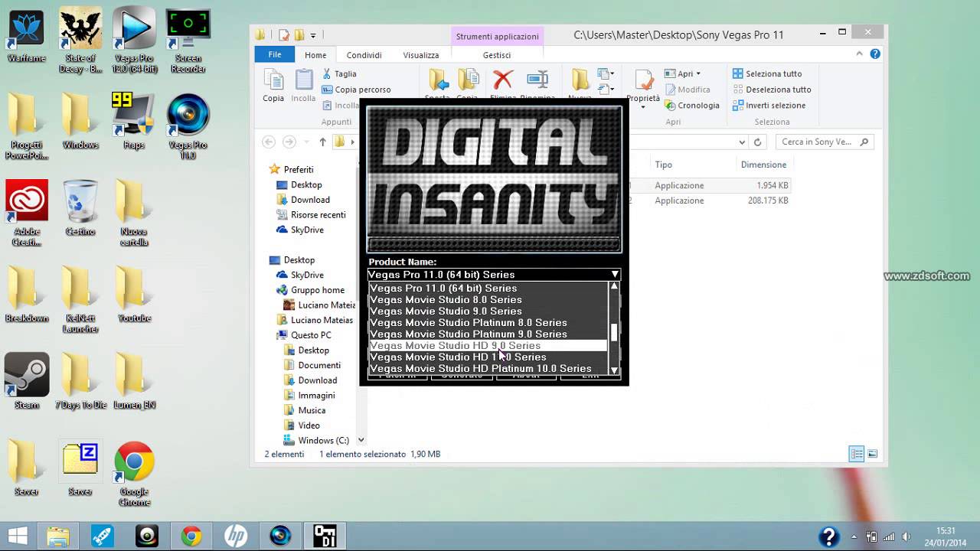
Task: Select the Vegas Pro 11.0 desktop shortcut
Action: 188,126
